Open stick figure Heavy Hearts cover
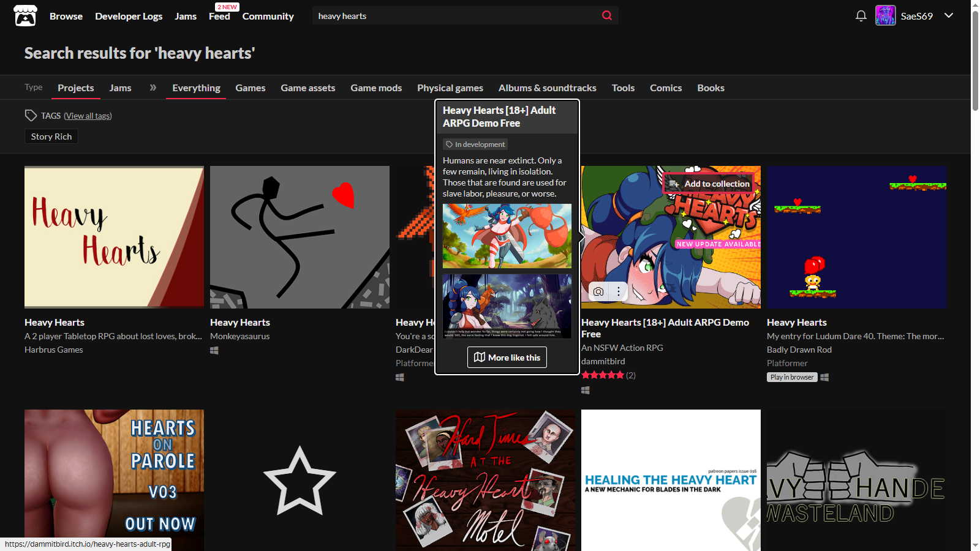Screen dimensions: 980x551 (x=300, y=237)
